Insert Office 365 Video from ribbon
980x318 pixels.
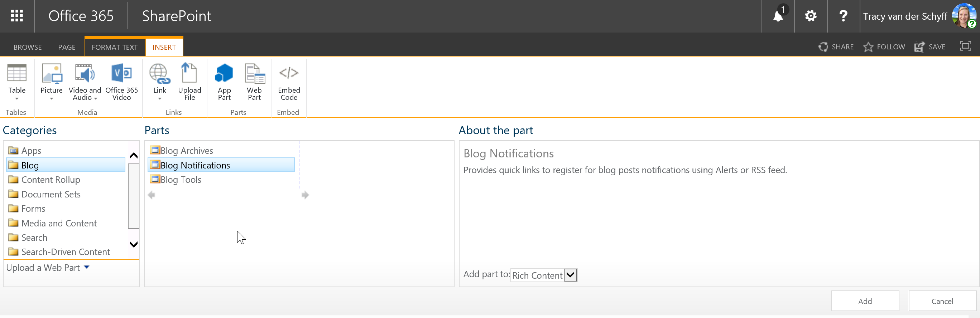[121, 82]
